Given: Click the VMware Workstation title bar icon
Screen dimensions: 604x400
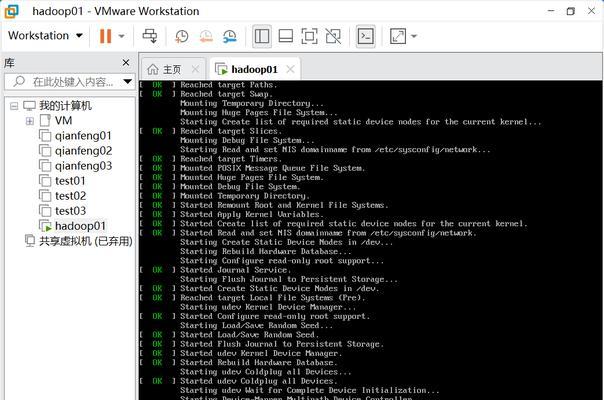Looking at the screenshot, I should 11,11.
